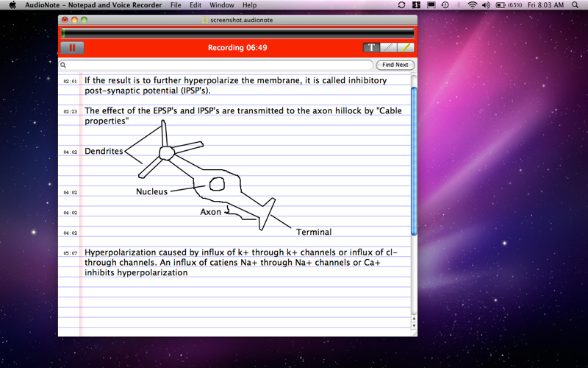The image size is (588, 368).
Task: Open the File menu
Action: pyautogui.click(x=176, y=5)
